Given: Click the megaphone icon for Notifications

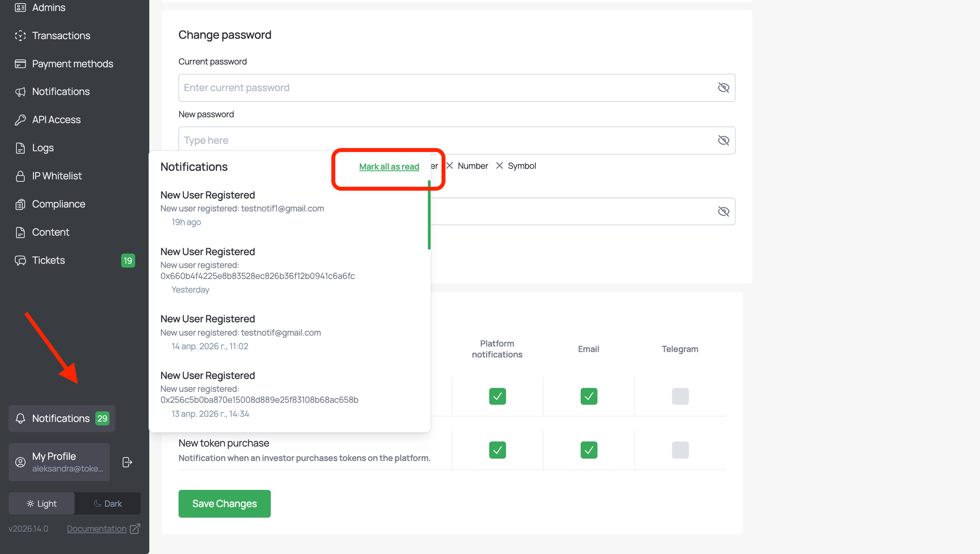Looking at the screenshot, I should pos(20,92).
